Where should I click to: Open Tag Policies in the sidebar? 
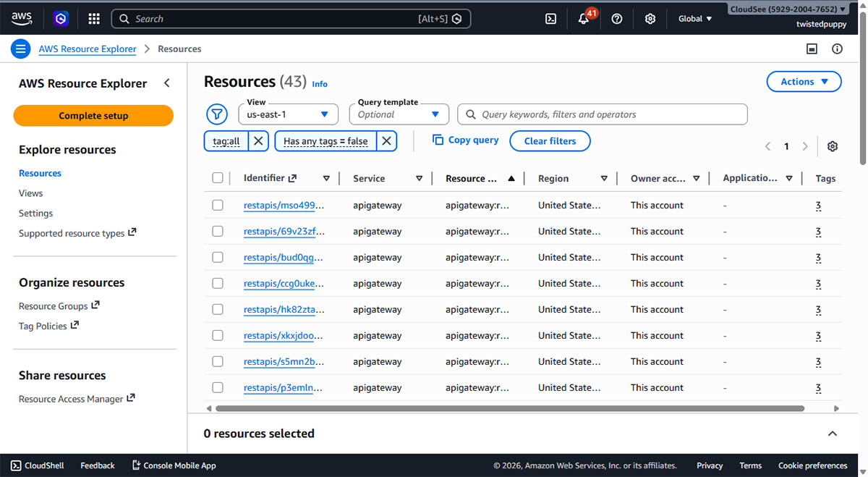48,326
